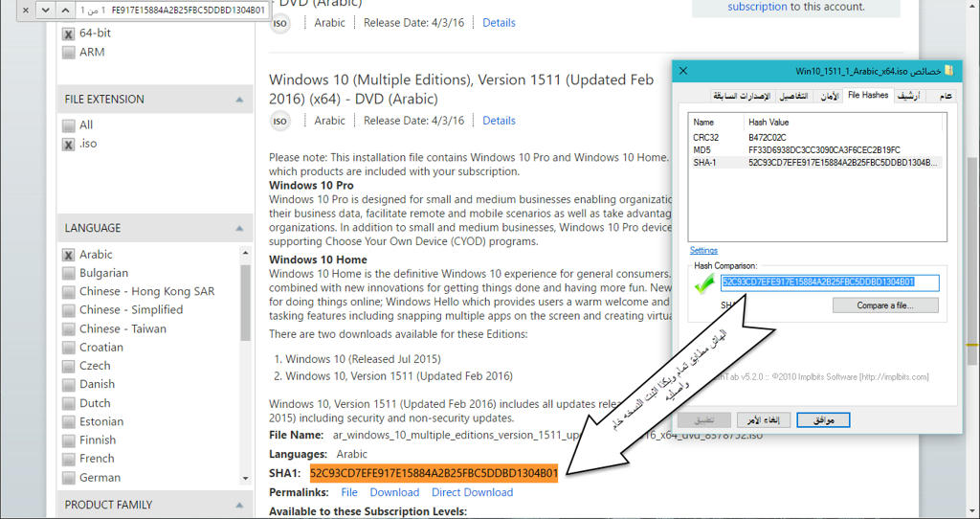
Task: Click language list scroll up arrow
Action: pyautogui.click(x=245, y=253)
